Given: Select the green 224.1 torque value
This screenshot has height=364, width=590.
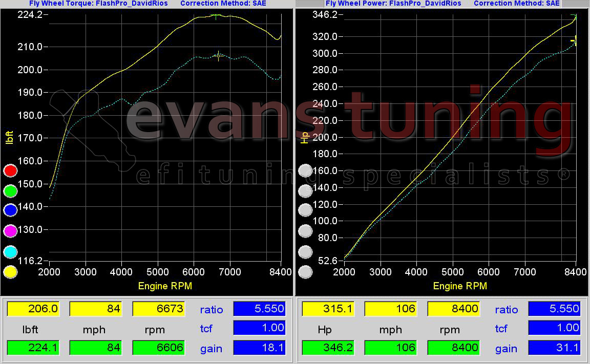Looking at the screenshot, I should tap(33, 348).
